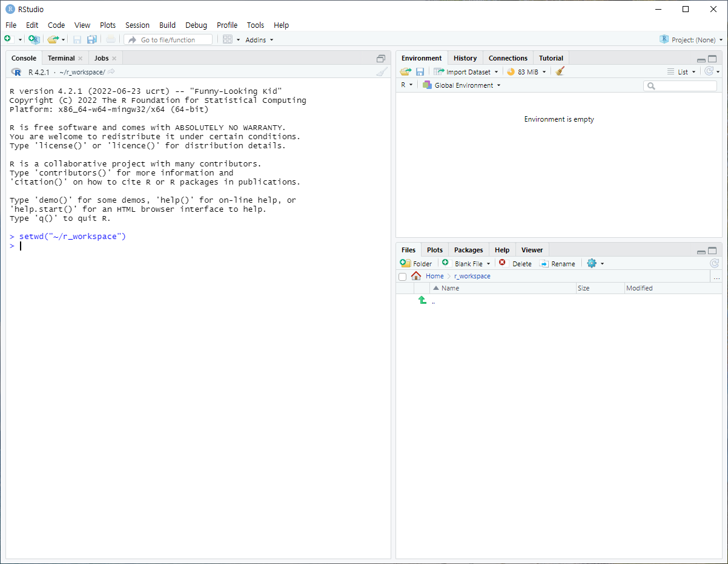
Task: Create a new Folder in Files pane
Action: (417, 263)
